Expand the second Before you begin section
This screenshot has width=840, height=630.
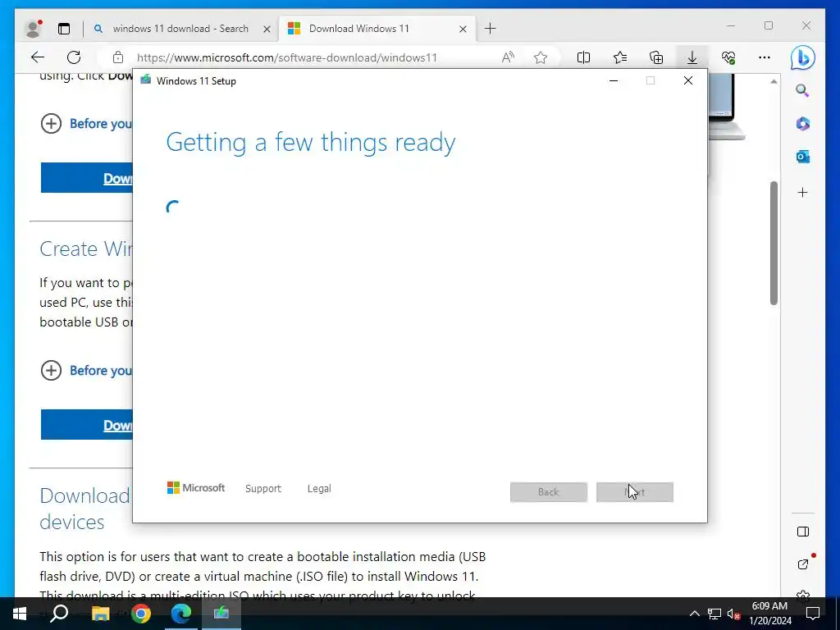coord(51,370)
